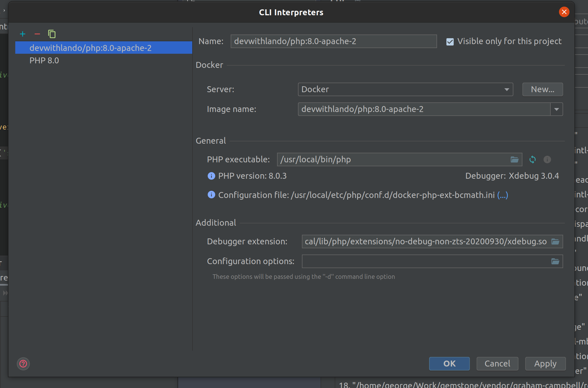Select the PHP 8.0 interpreter entry
Screen dimensions: 588x388
45,60
